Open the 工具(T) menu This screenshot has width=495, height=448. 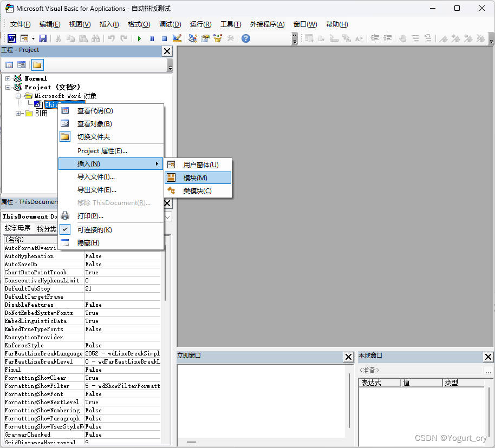pos(231,24)
